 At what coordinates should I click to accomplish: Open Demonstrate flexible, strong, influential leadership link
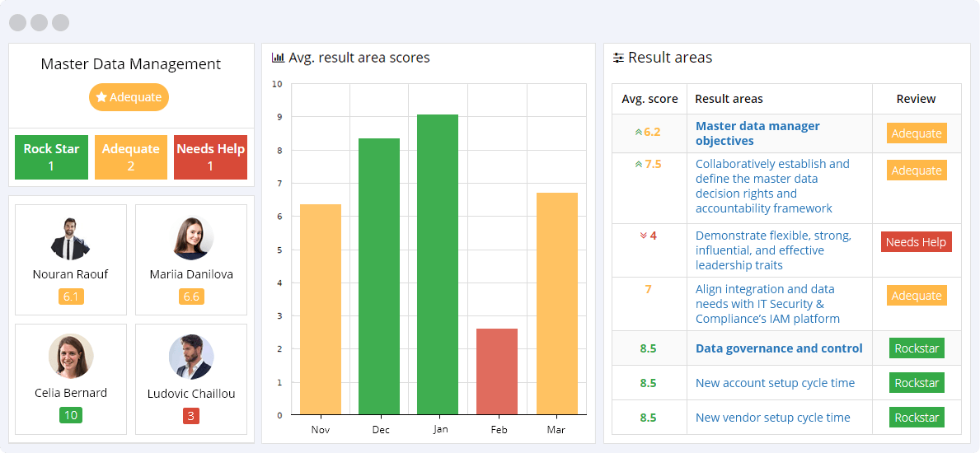point(773,250)
